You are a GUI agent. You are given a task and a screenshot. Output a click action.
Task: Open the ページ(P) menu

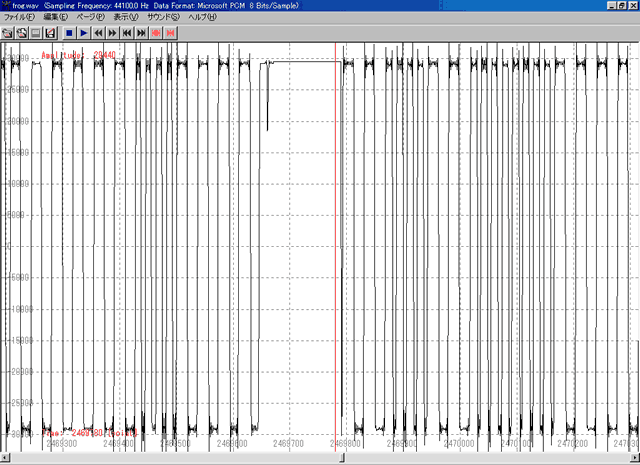coord(91,18)
